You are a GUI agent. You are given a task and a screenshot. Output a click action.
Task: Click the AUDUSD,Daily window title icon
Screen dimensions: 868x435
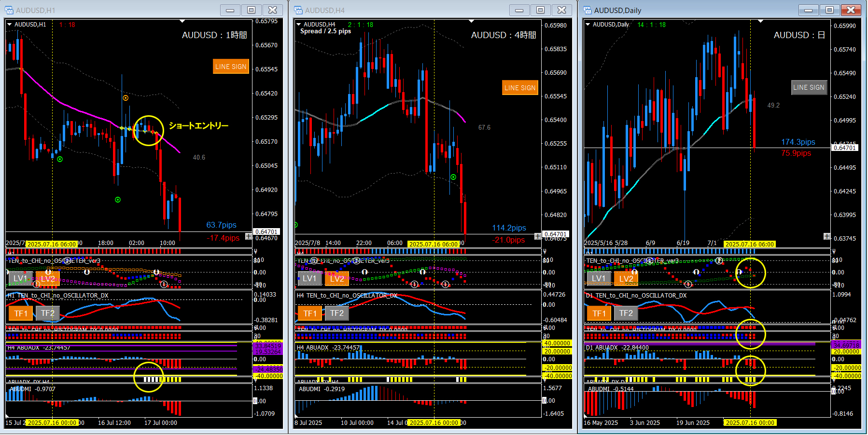[x=588, y=10]
